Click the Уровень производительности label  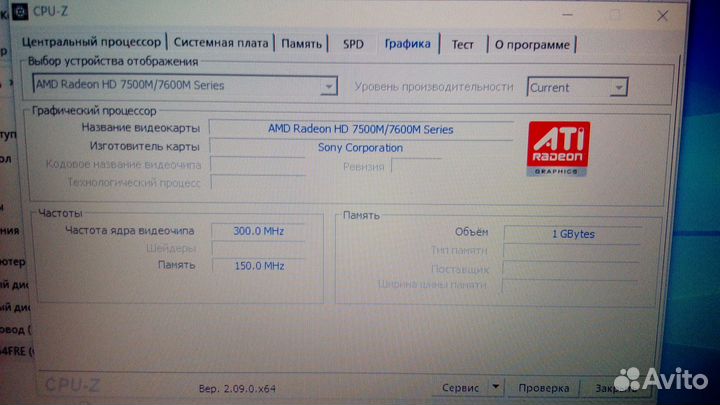click(433, 87)
